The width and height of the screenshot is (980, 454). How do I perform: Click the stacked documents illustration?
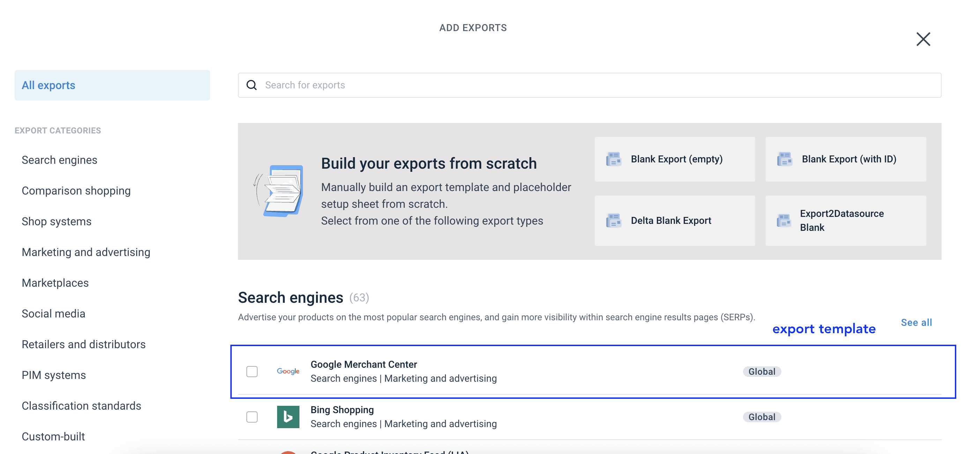click(x=280, y=191)
